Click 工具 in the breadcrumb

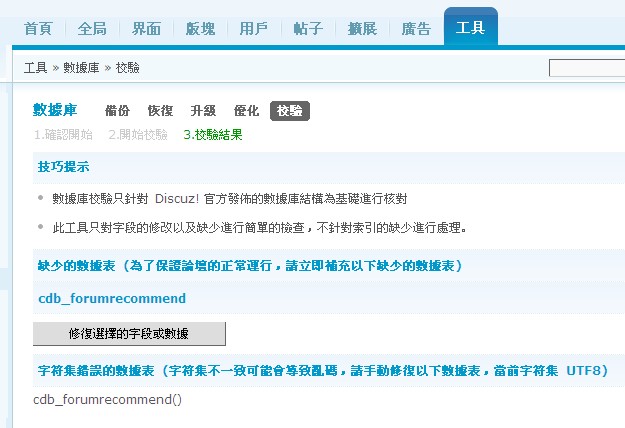click(35, 68)
